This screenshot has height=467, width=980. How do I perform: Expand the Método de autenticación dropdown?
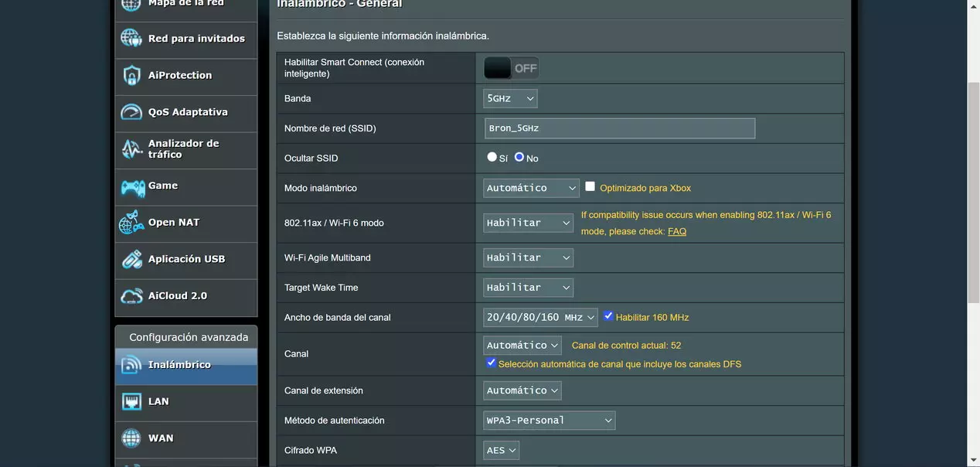coord(549,421)
